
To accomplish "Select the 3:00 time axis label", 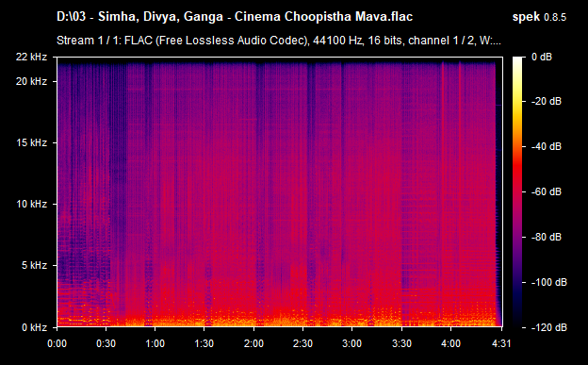I will pos(351,343).
